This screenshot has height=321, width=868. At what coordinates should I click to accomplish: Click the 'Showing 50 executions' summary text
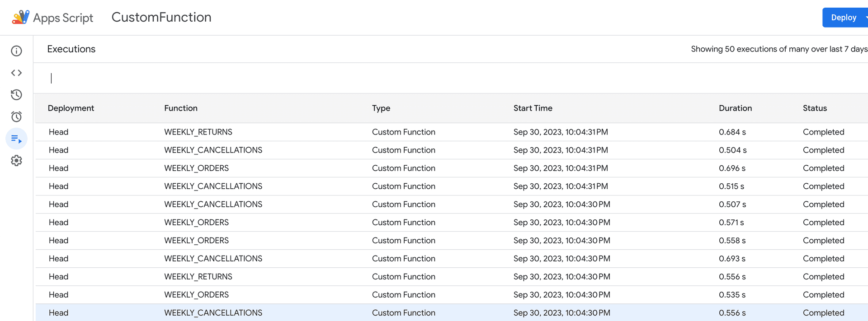click(779, 49)
